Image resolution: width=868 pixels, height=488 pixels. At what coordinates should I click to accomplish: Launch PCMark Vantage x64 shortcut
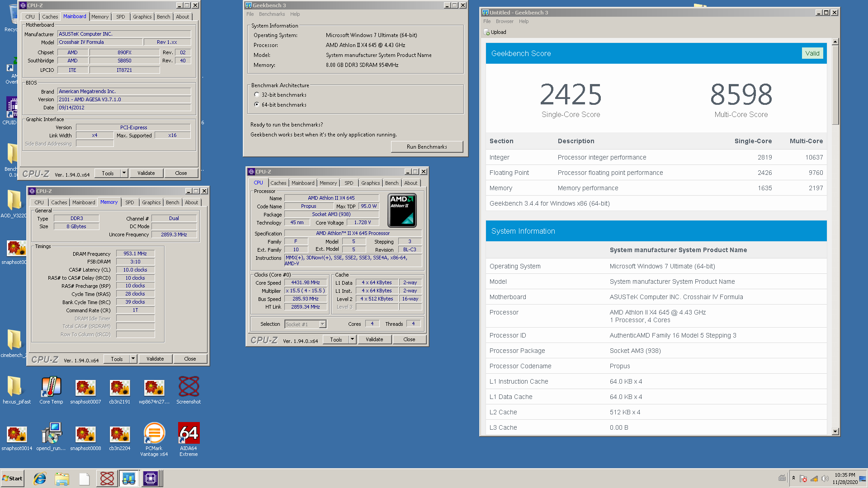click(154, 439)
